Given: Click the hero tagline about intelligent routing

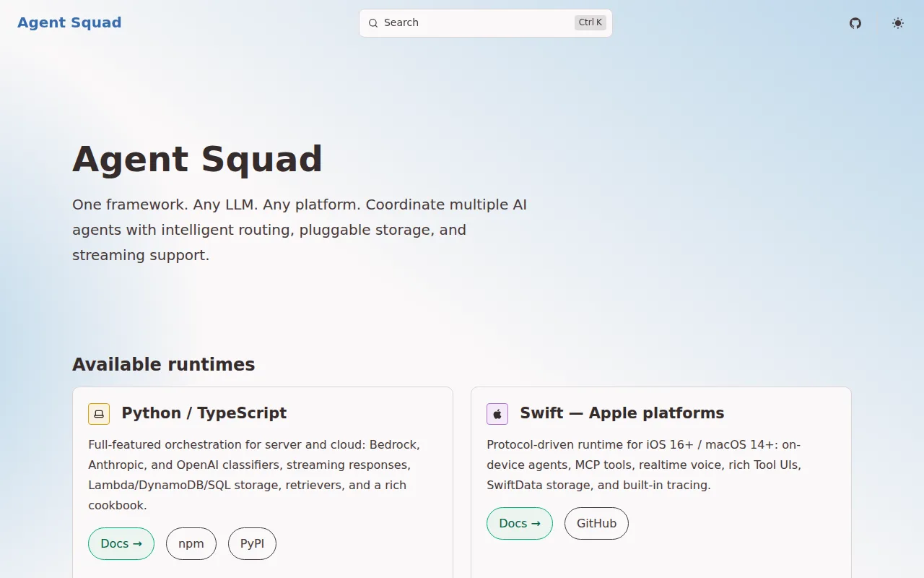Looking at the screenshot, I should point(300,230).
